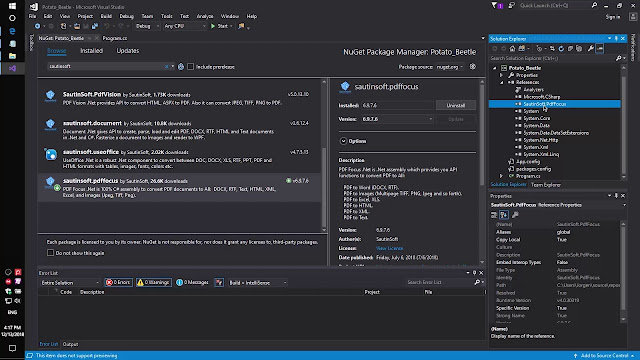Image resolution: width=640 pixels, height=360 pixels.
Task: Open the package Version dropdown
Action: click(x=397, y=119)
